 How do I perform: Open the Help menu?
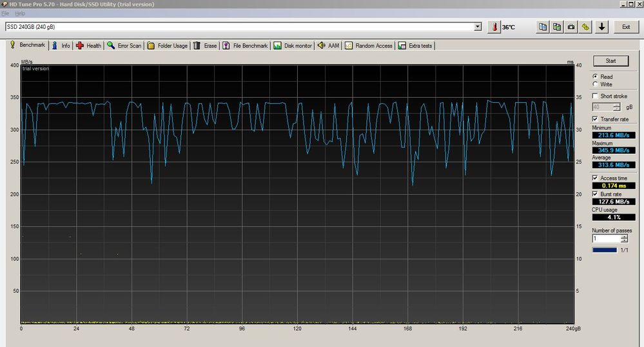pos(20,14)
